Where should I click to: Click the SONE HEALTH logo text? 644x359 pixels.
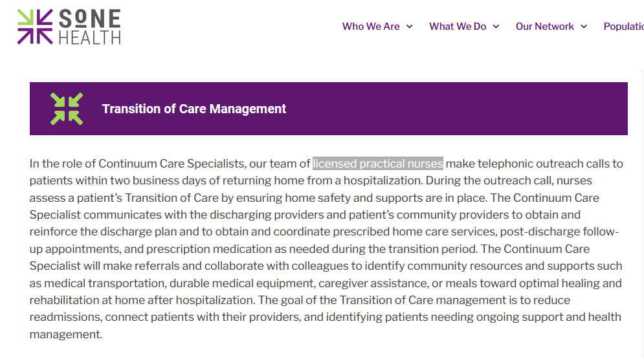[x=90, y=27]
